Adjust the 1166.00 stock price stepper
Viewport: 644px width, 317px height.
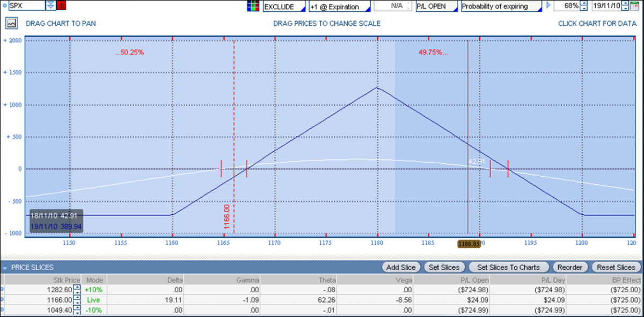click(77, 300)
